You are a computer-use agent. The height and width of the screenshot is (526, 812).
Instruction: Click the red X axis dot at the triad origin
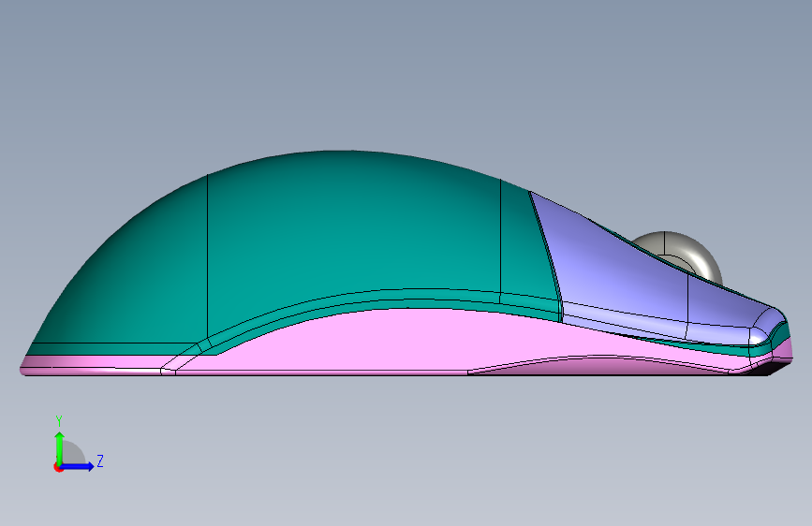click(58, 467)
